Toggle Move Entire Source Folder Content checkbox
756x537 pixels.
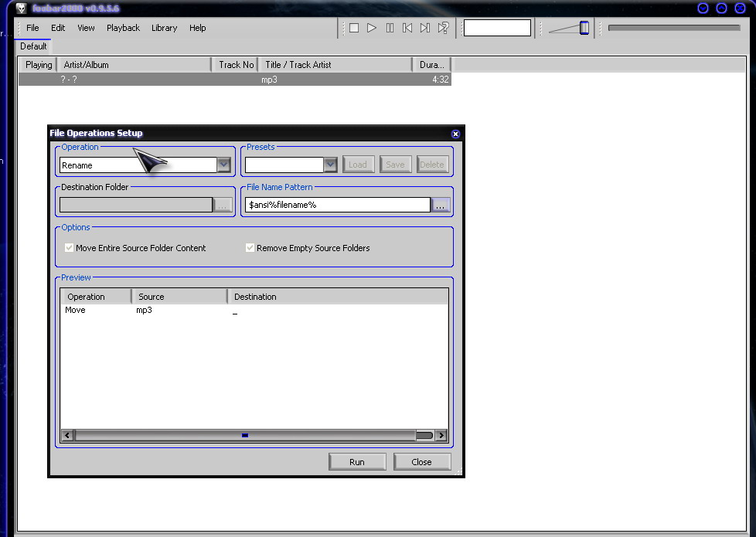click(69, 248)
